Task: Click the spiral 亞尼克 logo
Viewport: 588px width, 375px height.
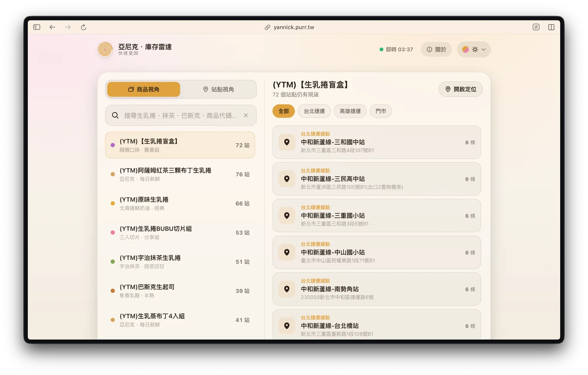Action: click(x=105, y=49)
